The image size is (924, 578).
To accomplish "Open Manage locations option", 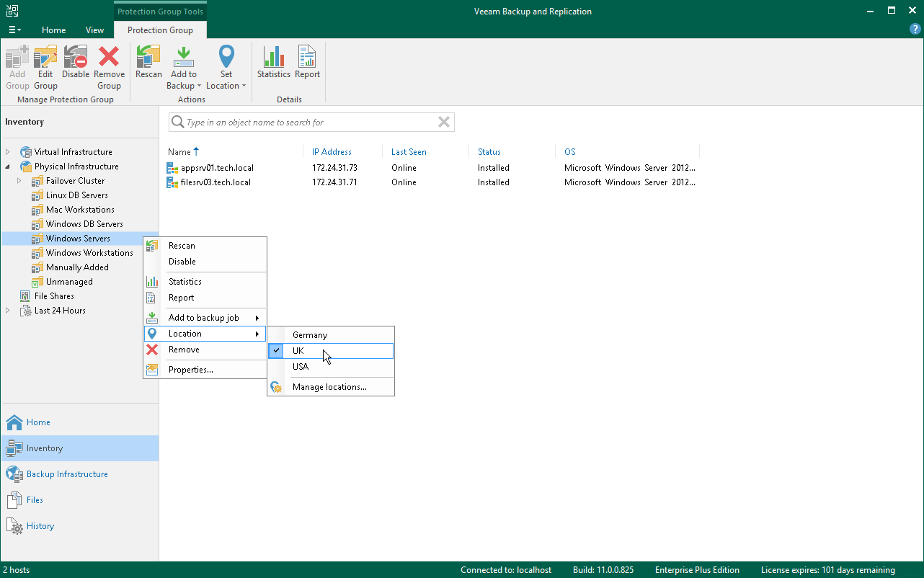I will point(331,387).
